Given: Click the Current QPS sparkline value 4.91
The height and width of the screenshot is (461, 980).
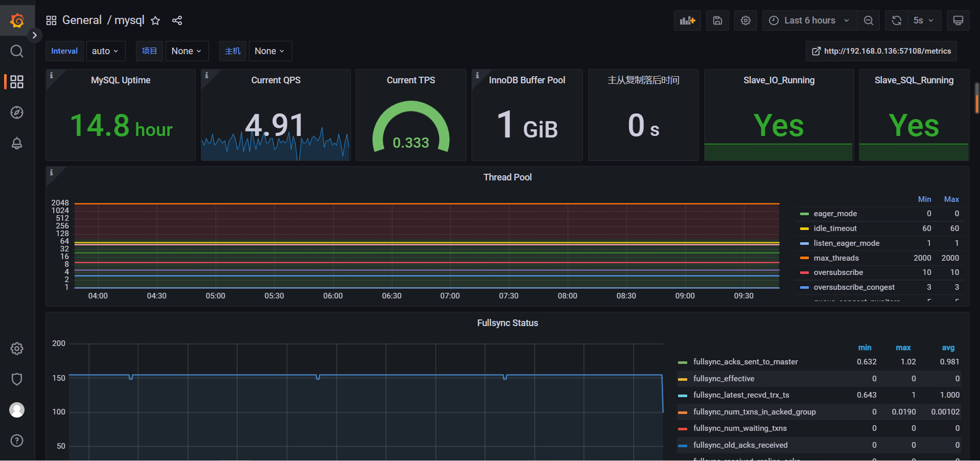Looking at the screenshot, I should point(275,125).
